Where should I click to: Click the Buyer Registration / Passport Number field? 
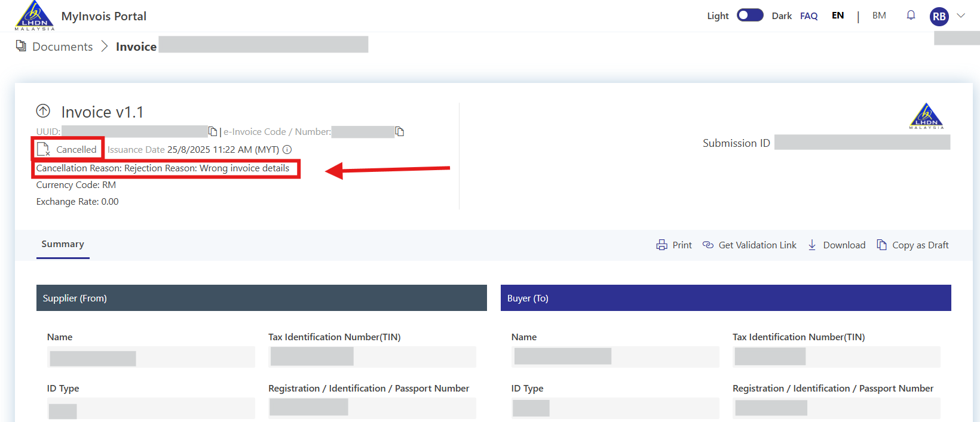[837, 408]
